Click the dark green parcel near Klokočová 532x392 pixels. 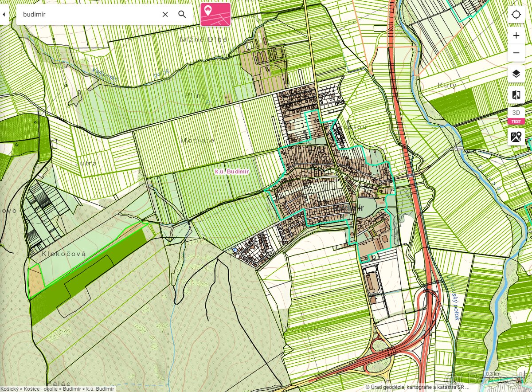coord(89,275)
